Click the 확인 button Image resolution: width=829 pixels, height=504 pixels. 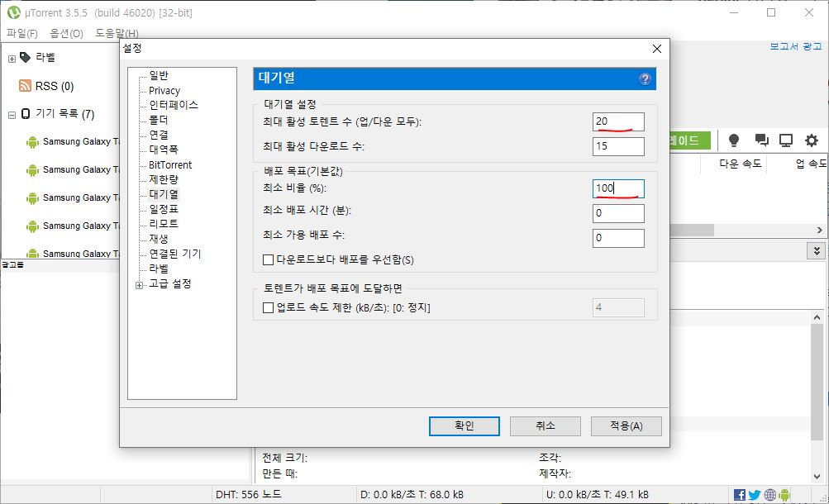tap(465, 426)
